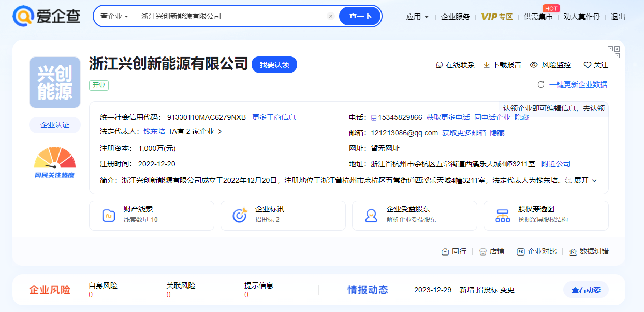Click the credit code 91330110MAC6279NXB
This screenshot has width=644, height=312.
tap(207, 117)
